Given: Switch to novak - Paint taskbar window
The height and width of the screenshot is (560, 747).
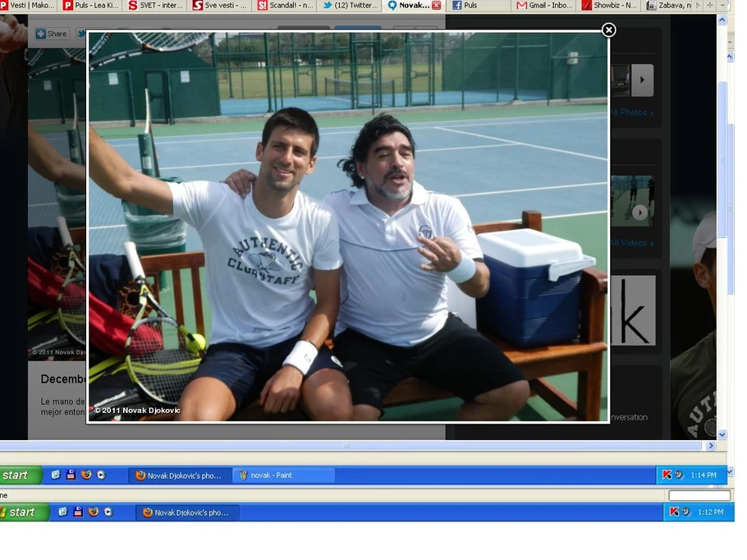Looking at the screenshot, I should (284, 475).
